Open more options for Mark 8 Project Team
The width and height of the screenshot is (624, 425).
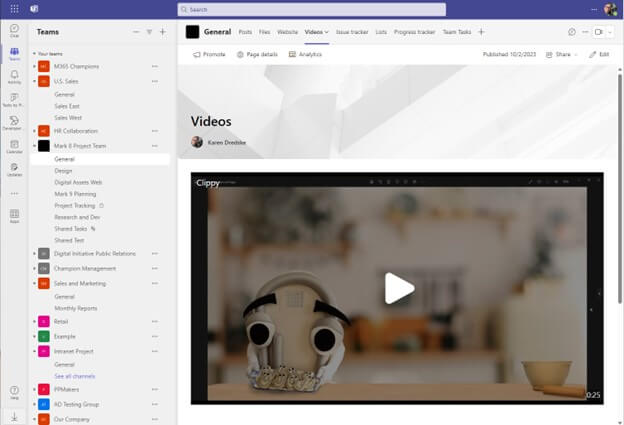pos(155,146)
